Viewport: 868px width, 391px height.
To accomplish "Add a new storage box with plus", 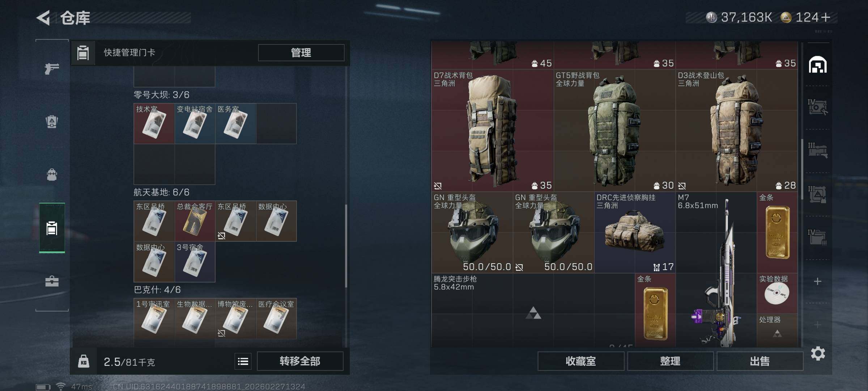I will click(x=818, y=281).
